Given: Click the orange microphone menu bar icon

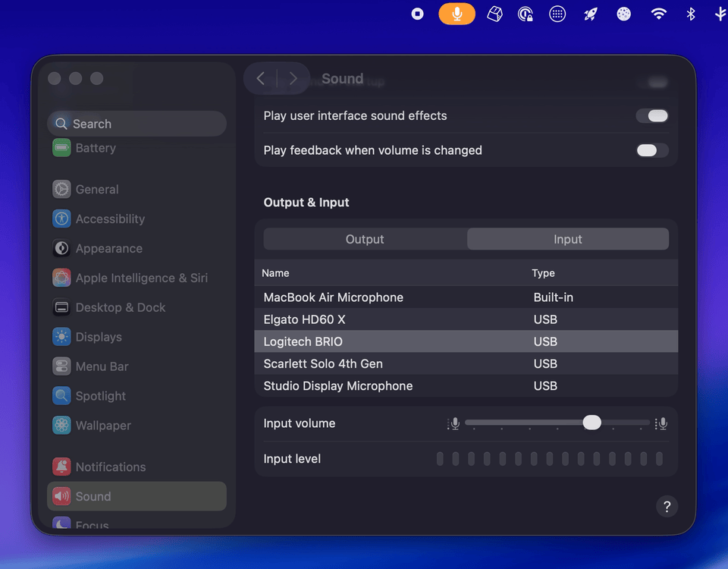Looking at the screenshot, I should [457, 14].
